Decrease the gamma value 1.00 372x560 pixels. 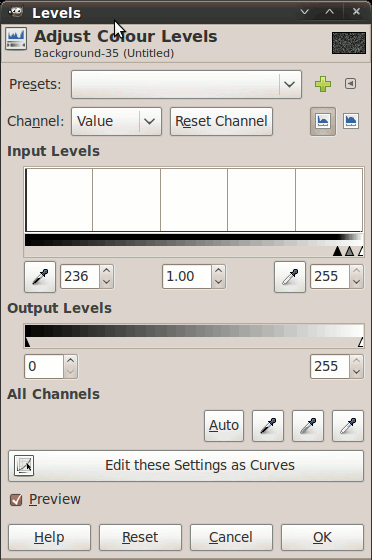pos(218,282)
